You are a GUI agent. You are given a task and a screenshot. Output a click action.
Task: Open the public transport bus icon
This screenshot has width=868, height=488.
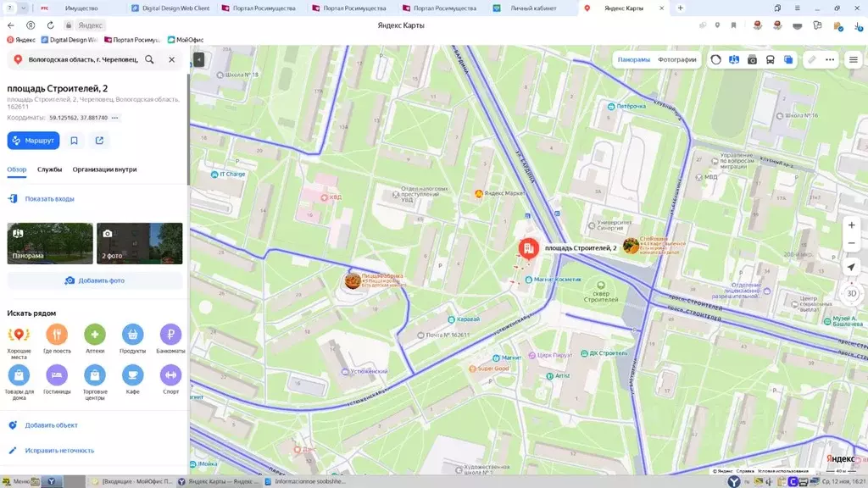pos(770,59)
